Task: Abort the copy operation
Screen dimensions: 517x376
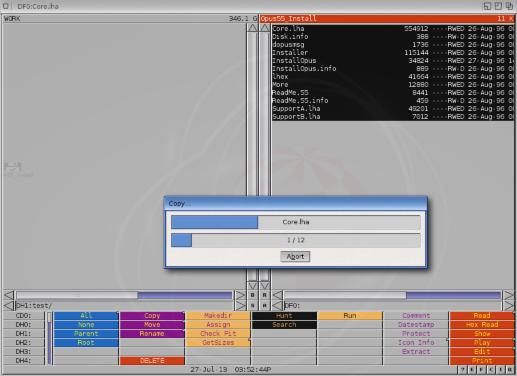Action: coord(295,257)
